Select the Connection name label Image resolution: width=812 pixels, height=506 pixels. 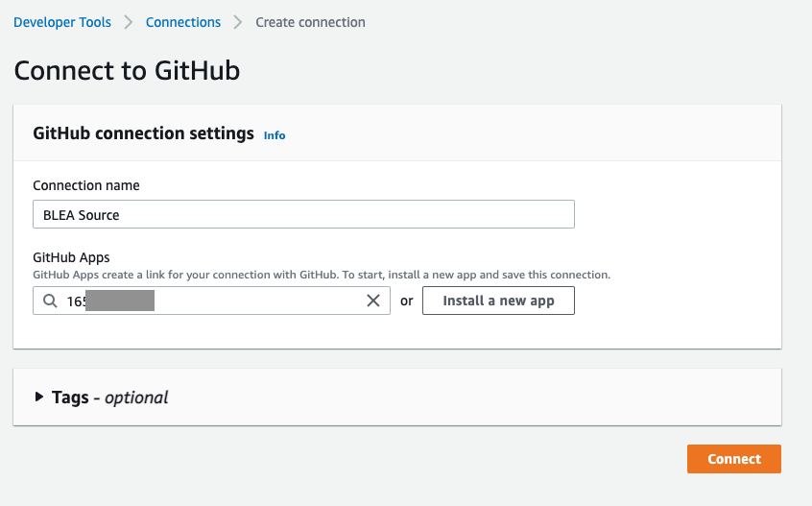click(86, 185)
